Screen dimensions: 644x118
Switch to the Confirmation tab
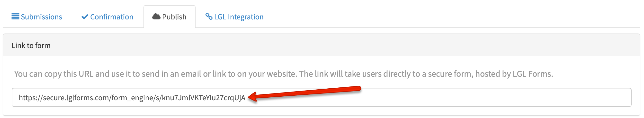tap(107, 17)
